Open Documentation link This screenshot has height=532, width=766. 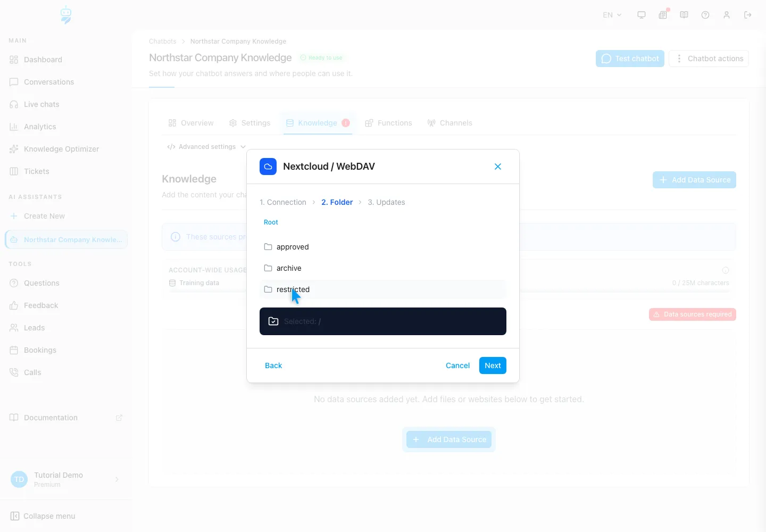click(x=66, y=418)
